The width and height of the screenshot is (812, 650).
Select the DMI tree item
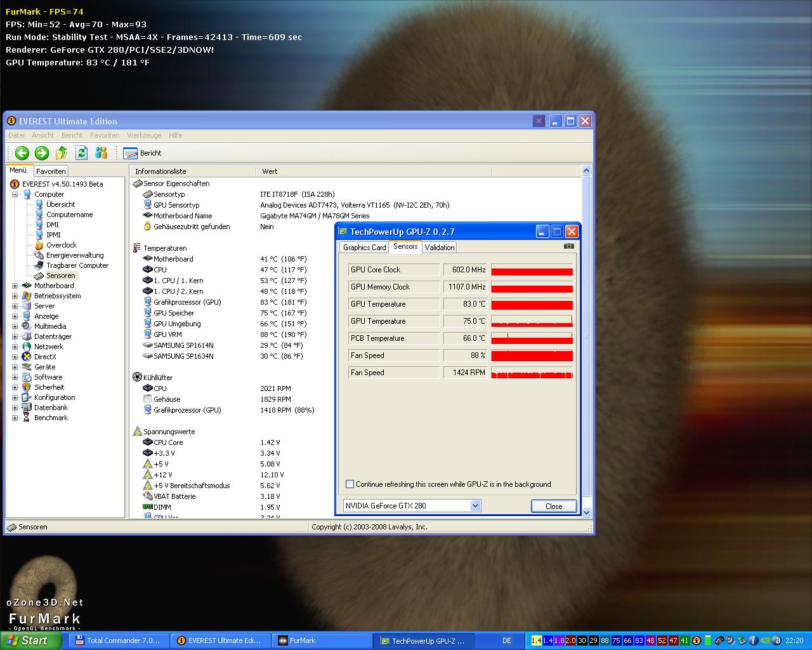click(x=52, y=225)
